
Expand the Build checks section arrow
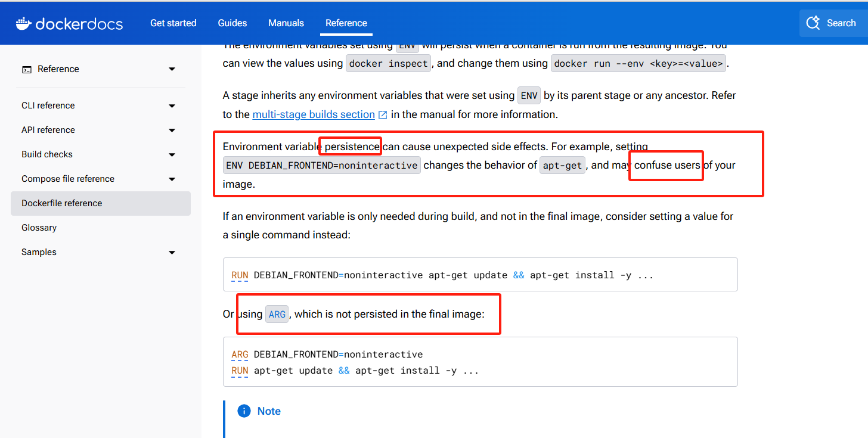[172, 154]
